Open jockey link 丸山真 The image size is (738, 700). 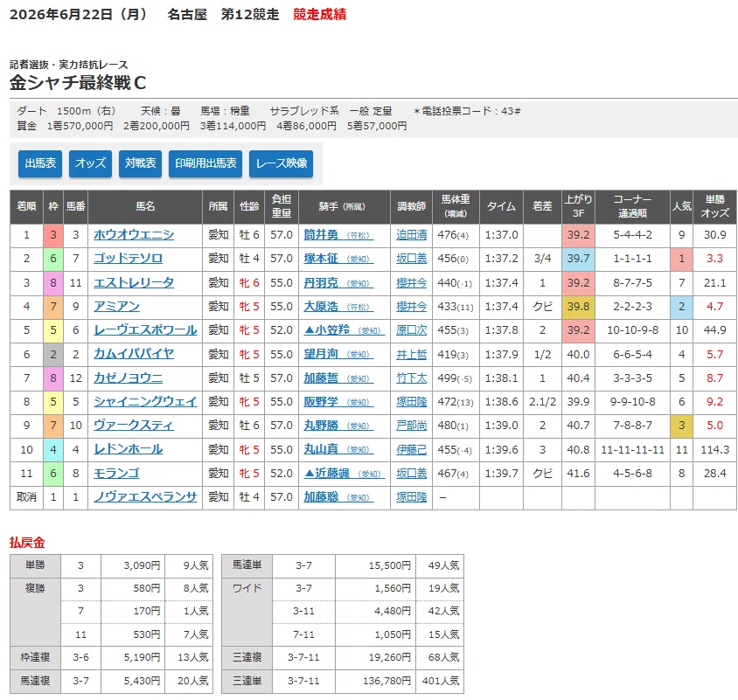pyautogui.click(x=338, y=449)
